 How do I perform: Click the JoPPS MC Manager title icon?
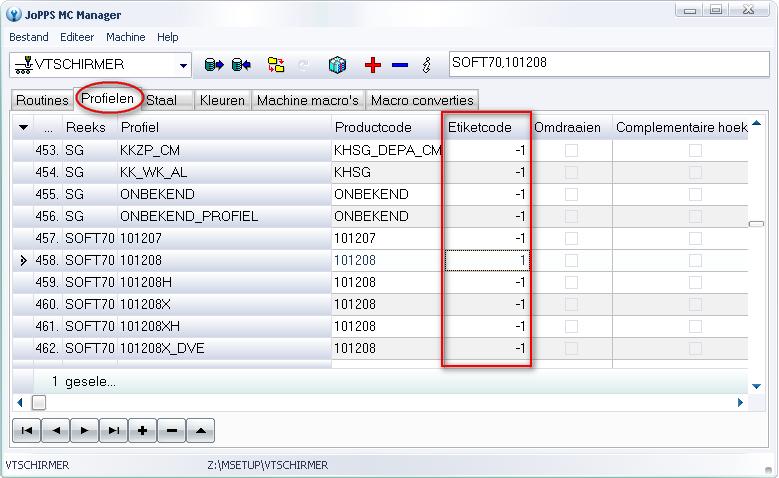[x=14, y=14]
